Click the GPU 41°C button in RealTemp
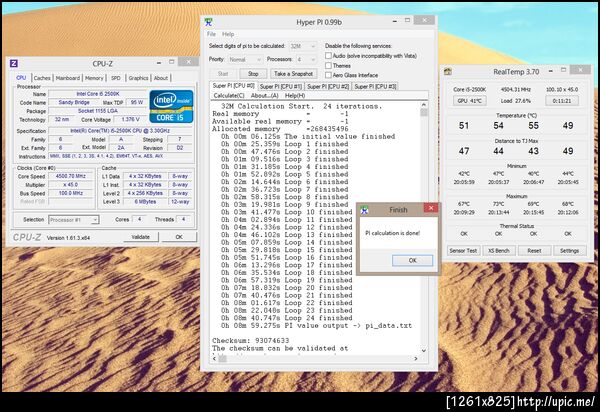The image size is (600, 412). [x=470, y=101]
